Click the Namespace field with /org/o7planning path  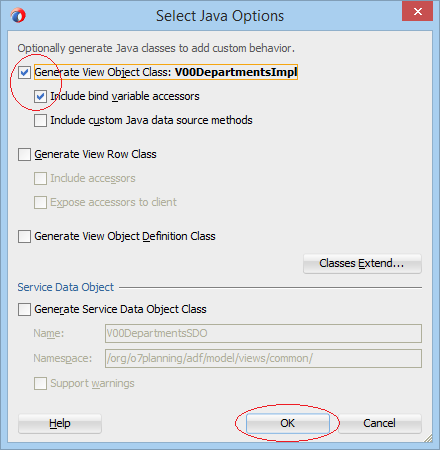tap(263, 358)
